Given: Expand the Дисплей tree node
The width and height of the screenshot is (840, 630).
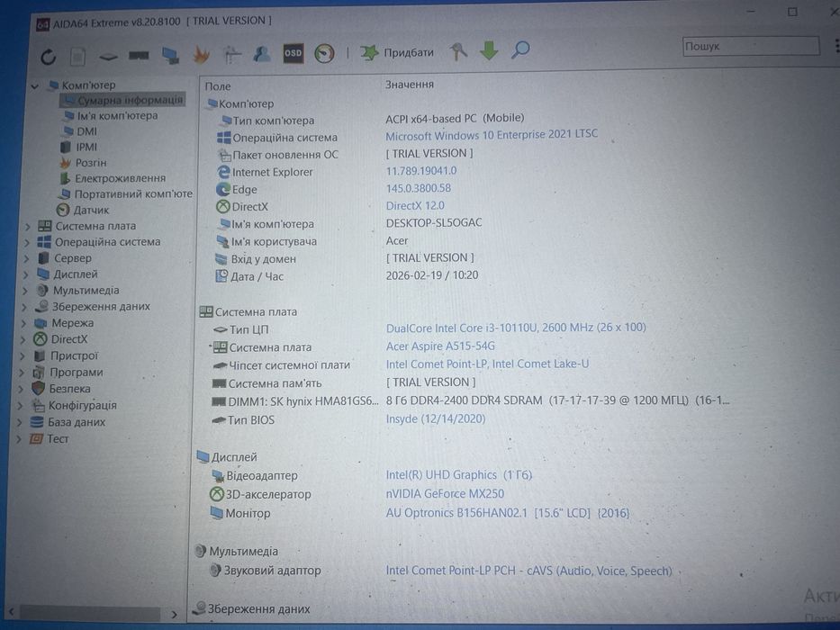Looking at the screenshot, I should 26,275.
